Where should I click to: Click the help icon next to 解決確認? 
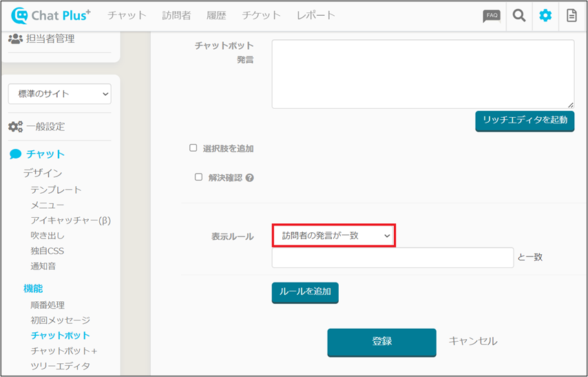coord(249,178)
